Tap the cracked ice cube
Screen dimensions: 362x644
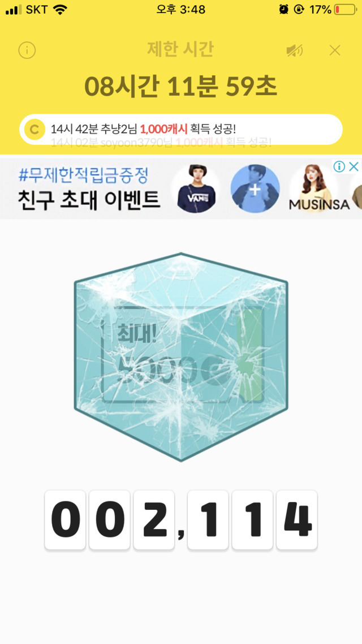click(x=181, y=357)
